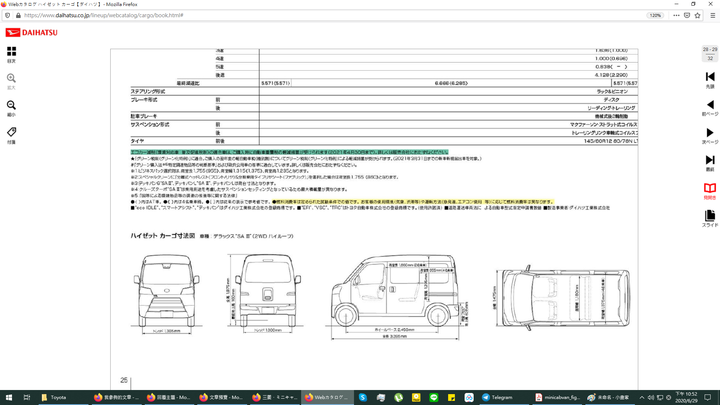Click the page number indicator 28-29

(x=710, y=49)
